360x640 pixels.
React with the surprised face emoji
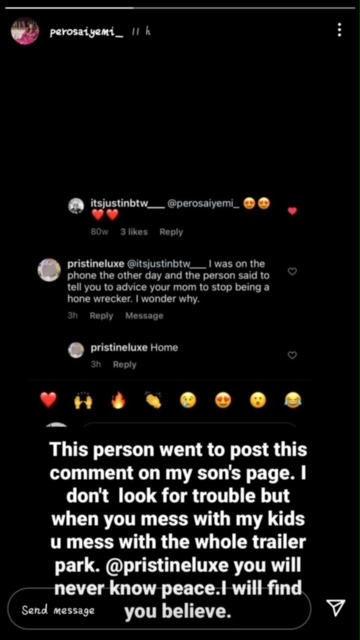tap(258, 400)
